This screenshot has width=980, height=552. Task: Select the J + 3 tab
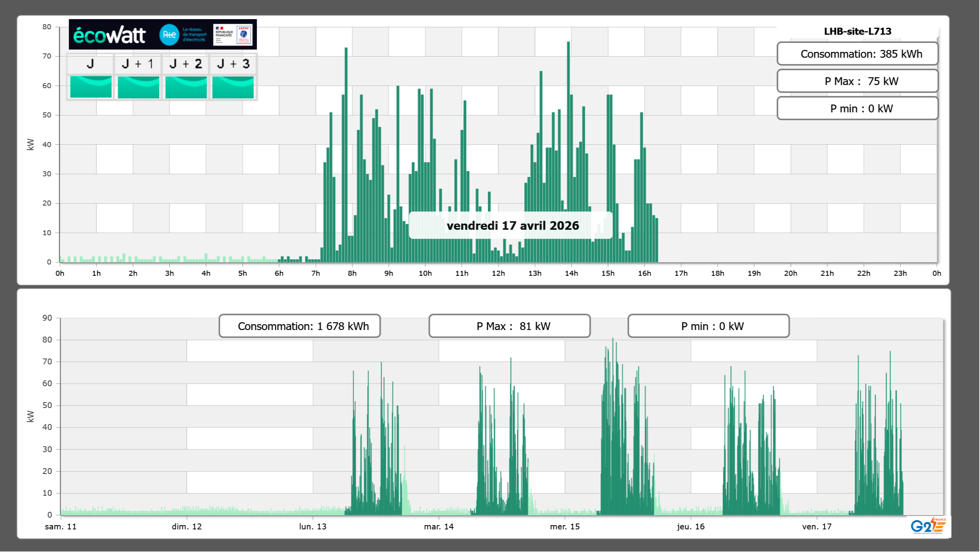coord(233,64)
